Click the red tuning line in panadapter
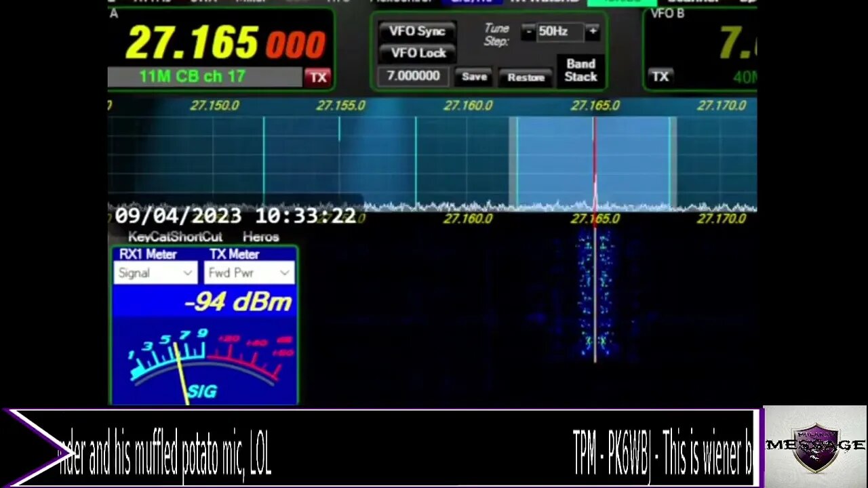 click(x=595, y=163)
